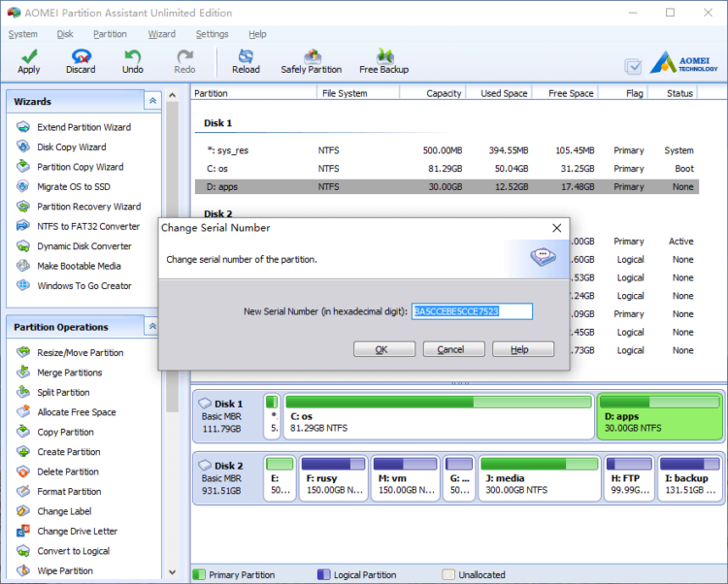Screen dimensions: 728x584
Task: Reload disks using the Reload icon
Action: tap(246, 61)
